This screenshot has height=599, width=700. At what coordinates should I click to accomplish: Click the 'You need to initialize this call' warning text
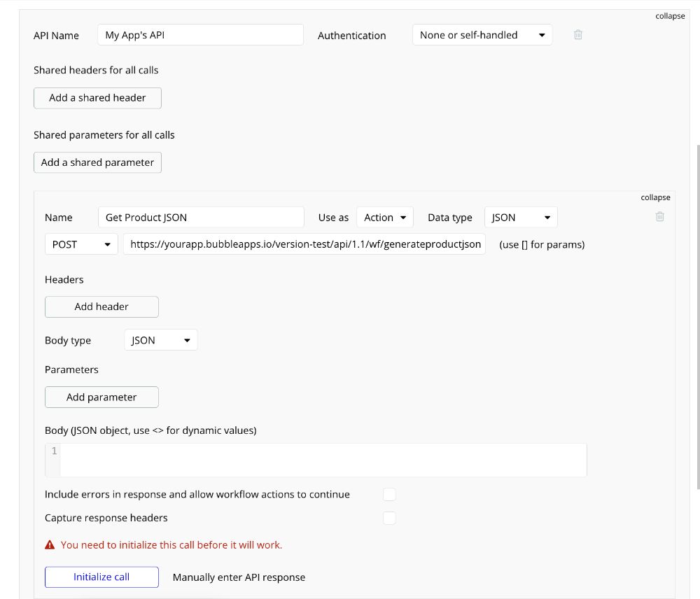click(171, 545)
